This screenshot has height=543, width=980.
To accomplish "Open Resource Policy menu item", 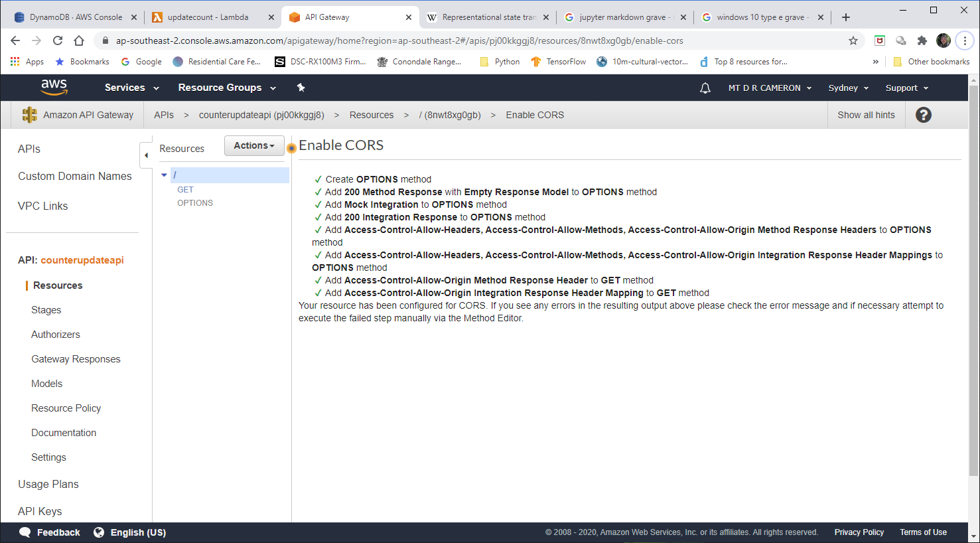I will click(66, 408).
